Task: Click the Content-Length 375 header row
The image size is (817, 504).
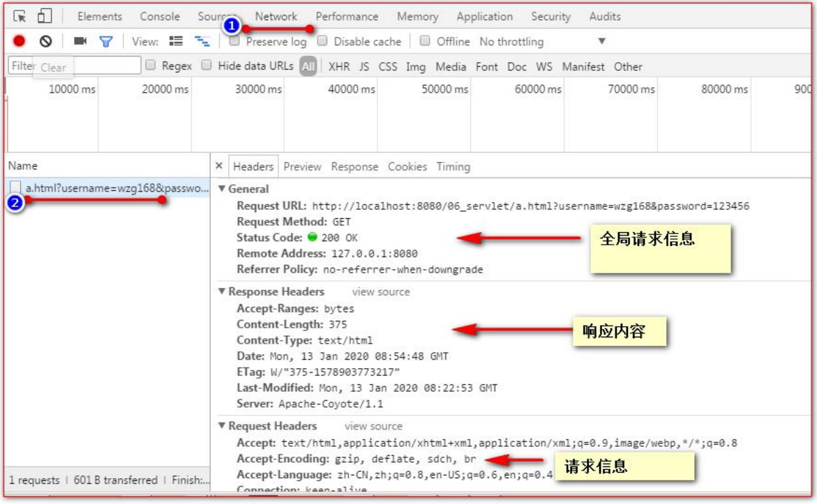Action: pyautogui.click(x=292, y=324)
